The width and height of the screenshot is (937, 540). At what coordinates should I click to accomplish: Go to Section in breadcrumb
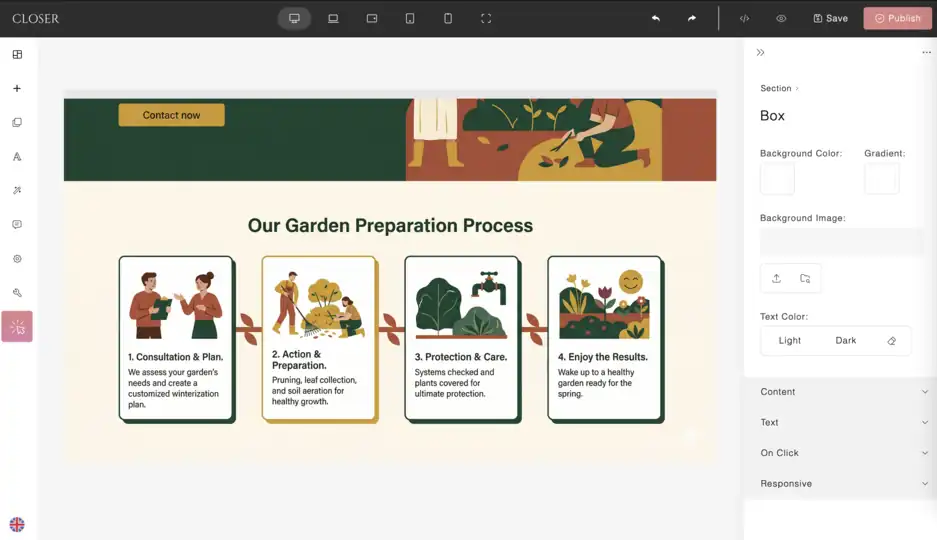[x=775, y=88]
